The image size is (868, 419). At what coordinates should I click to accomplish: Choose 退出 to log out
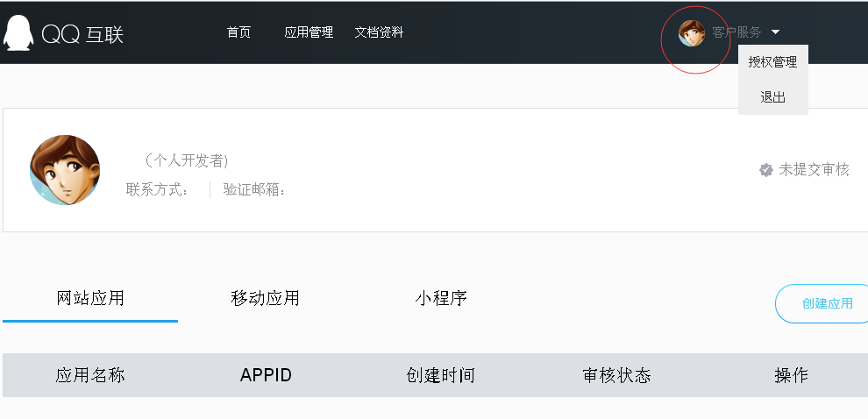[x=772, y=97]
